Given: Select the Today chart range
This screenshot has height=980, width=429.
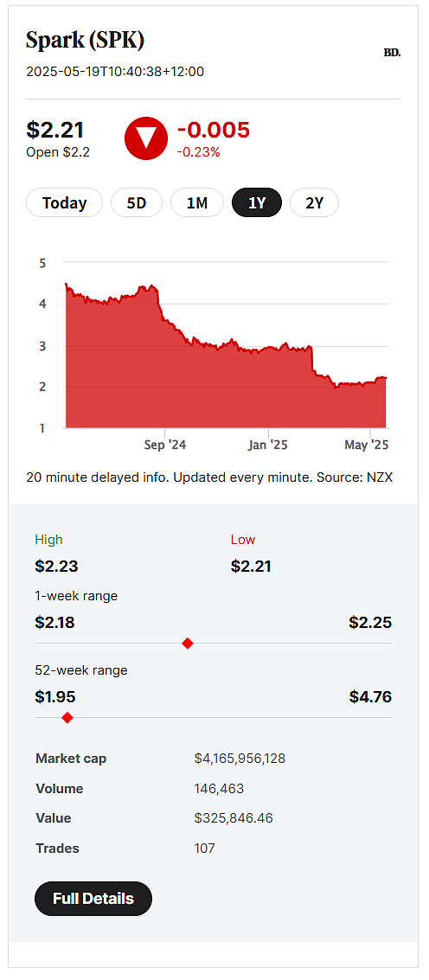Looking at the screenshot, I should click(64, 202).
